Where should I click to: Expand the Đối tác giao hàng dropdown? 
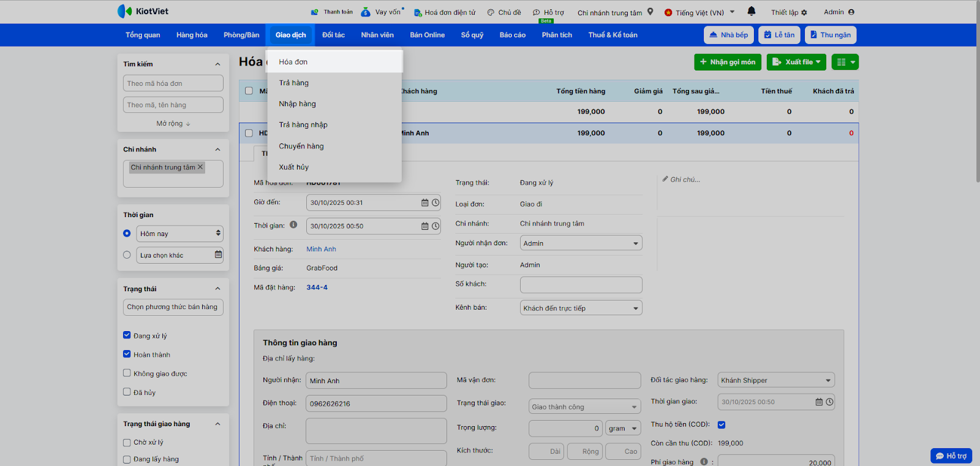coord(776,380)
